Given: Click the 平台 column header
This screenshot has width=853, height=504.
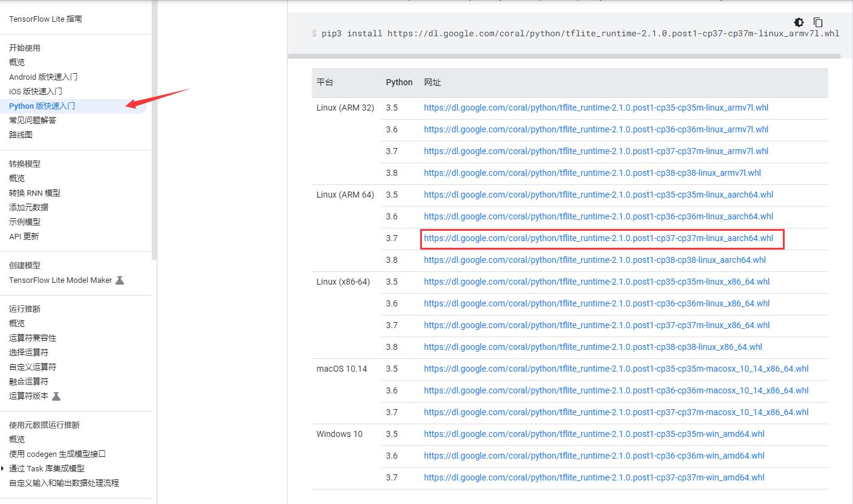Looking at the screenshot, I should [x=325, y=82].
